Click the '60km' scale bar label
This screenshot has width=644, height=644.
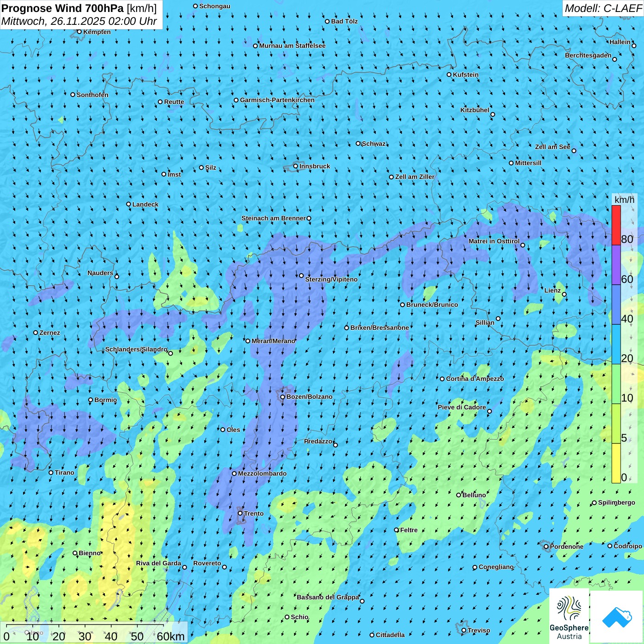coord(171,636)
